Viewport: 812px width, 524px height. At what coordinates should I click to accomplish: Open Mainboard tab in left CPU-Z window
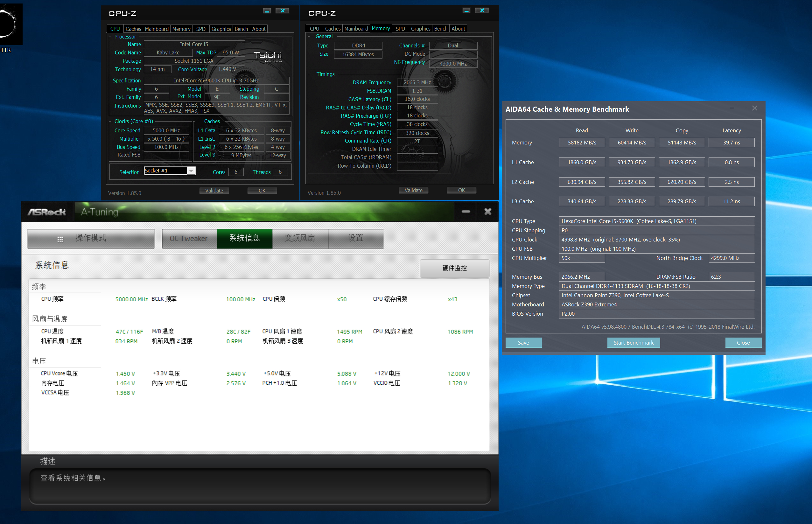(x=157, y=29)
